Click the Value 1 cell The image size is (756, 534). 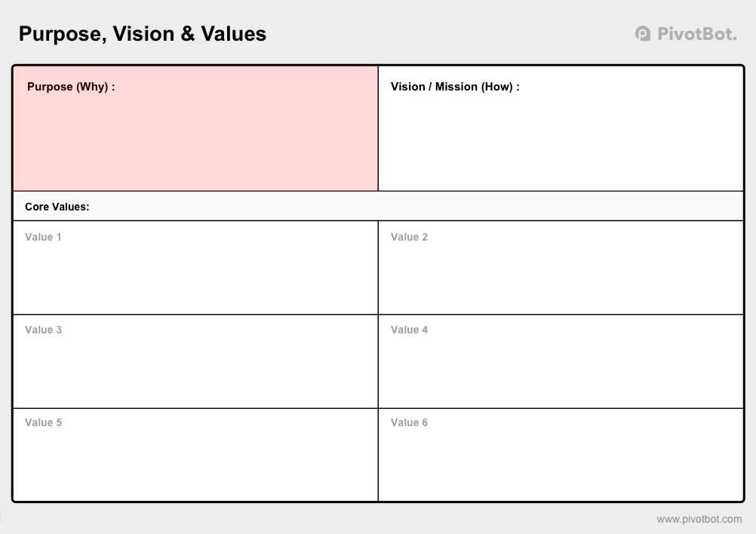[x=195, y=268]
